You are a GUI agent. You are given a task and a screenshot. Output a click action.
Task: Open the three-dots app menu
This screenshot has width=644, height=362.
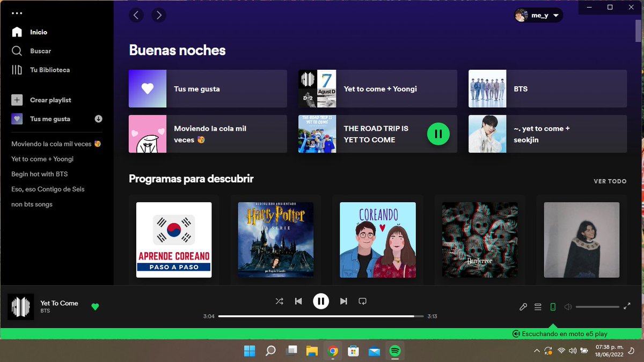tap(17, 13)
